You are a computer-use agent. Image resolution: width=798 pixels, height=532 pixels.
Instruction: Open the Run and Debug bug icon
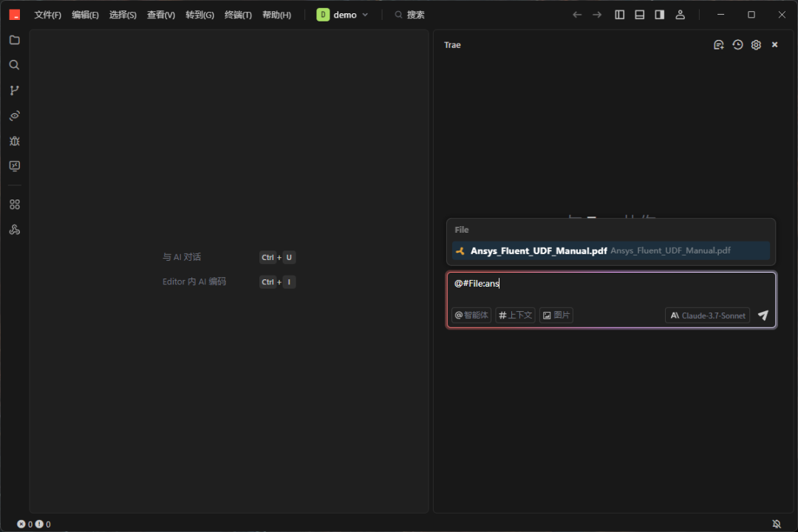pyautogui.click(x=14, y=140)
